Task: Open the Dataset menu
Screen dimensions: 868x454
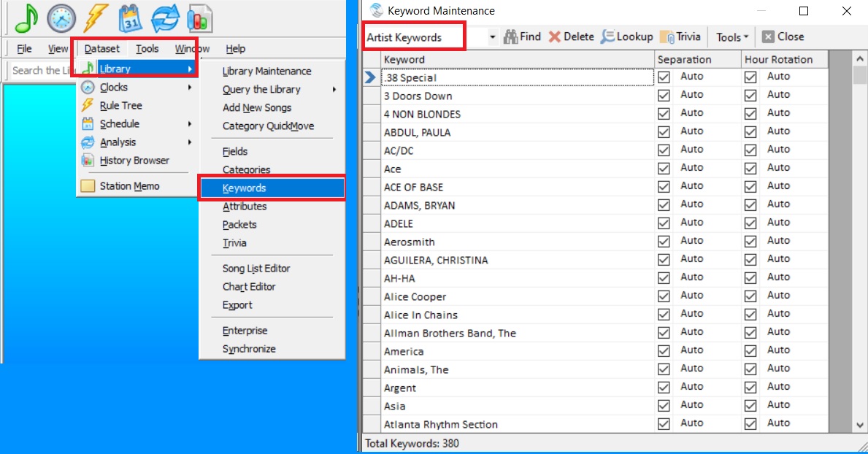Action: (102, 49)
